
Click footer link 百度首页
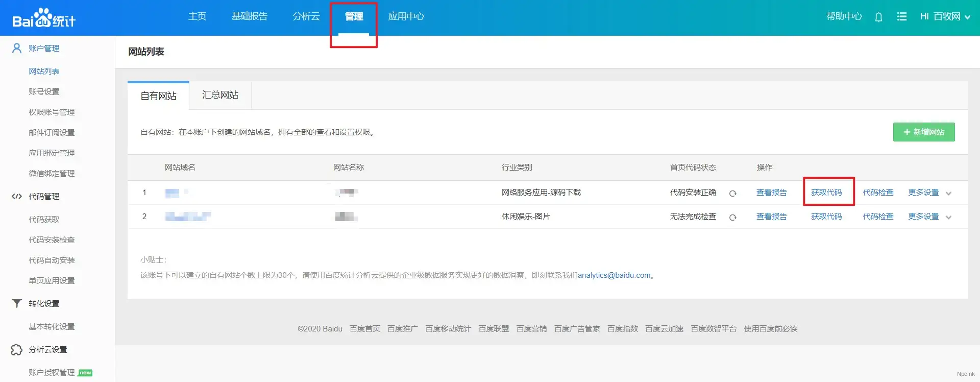click(x=365, y=329)
